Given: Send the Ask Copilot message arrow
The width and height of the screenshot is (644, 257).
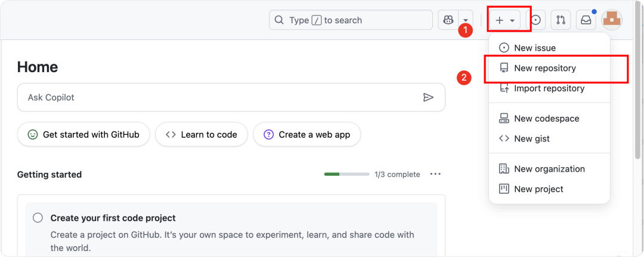Looking at the screenshot, I should [428, 97].
